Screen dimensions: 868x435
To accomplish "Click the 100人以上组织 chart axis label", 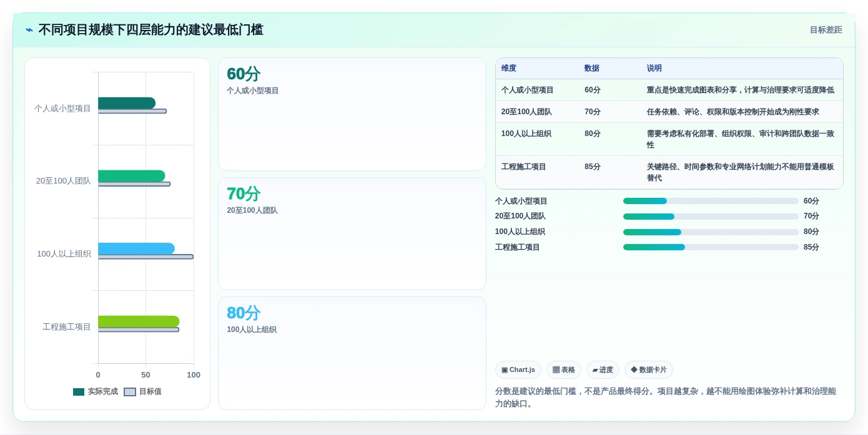I will (64, 254).
